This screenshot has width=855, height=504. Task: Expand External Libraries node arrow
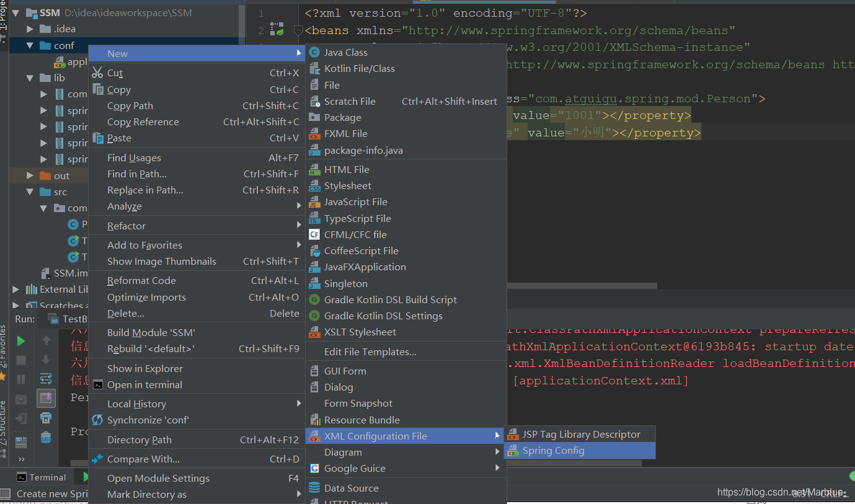[x=16, y=289]
